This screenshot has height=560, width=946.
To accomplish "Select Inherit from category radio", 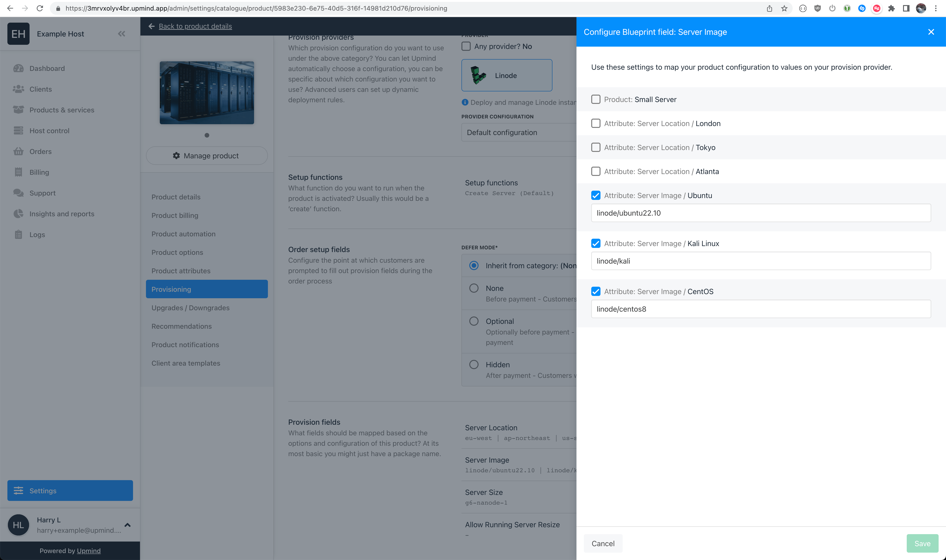I will pyautogui.click(x=474, y=265).
